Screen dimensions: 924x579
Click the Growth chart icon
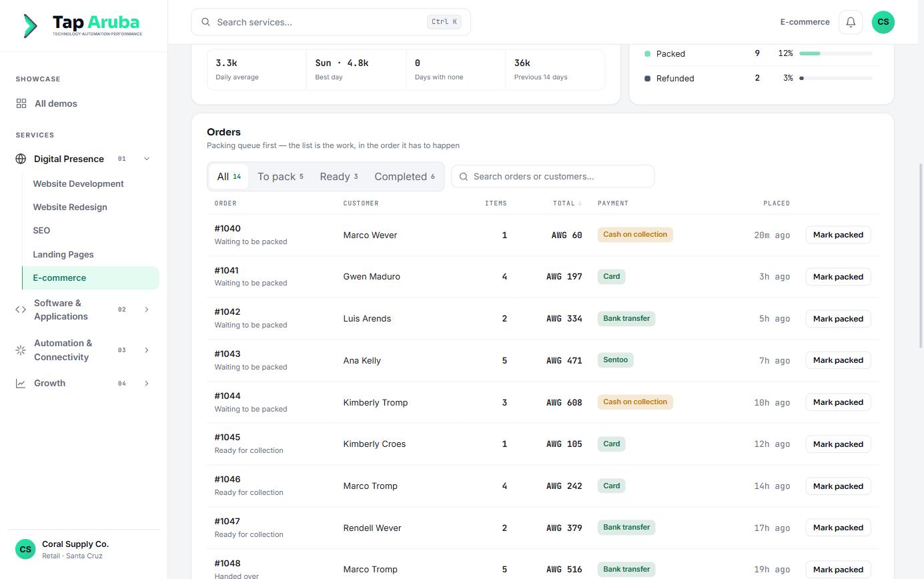21,384
